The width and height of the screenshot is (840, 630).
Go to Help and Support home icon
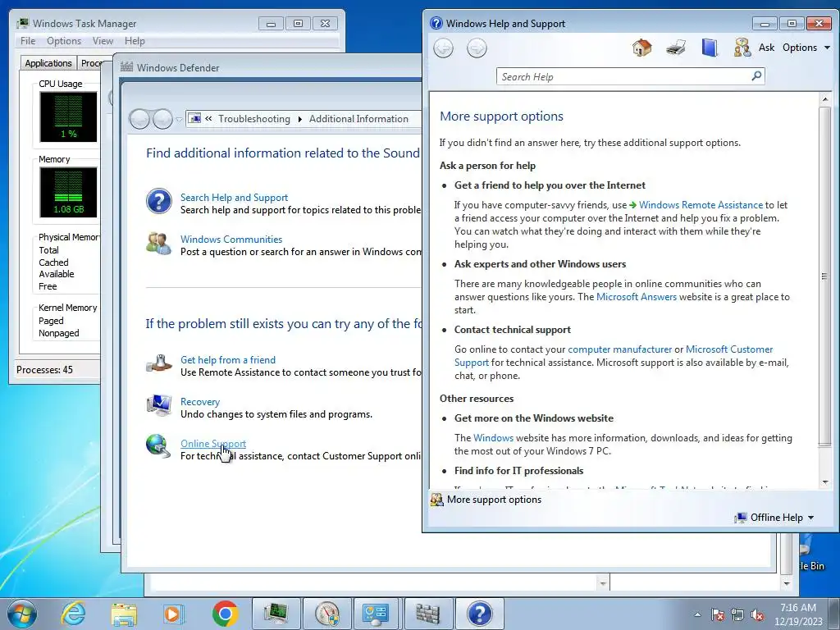tap(641, 48)
